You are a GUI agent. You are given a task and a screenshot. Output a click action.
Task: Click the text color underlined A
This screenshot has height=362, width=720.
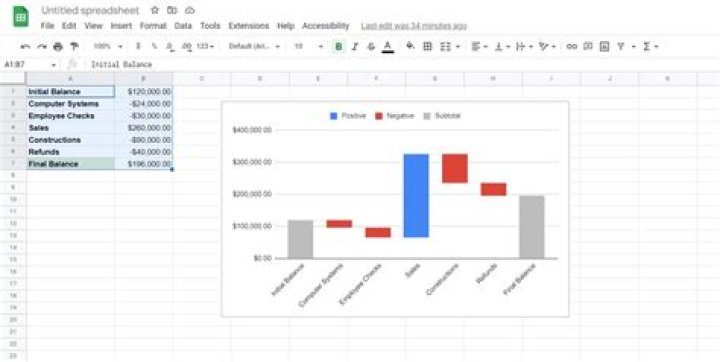(388, 46)
